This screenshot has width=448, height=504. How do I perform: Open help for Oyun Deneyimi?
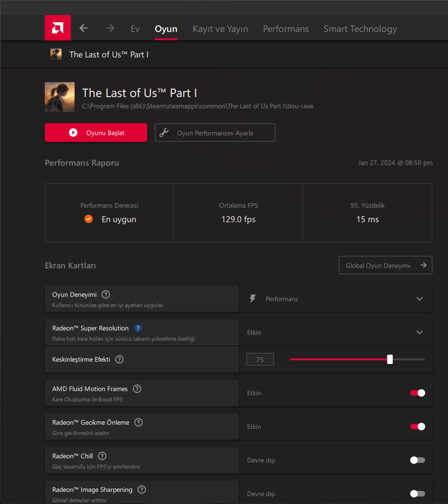tap(106, 294)
